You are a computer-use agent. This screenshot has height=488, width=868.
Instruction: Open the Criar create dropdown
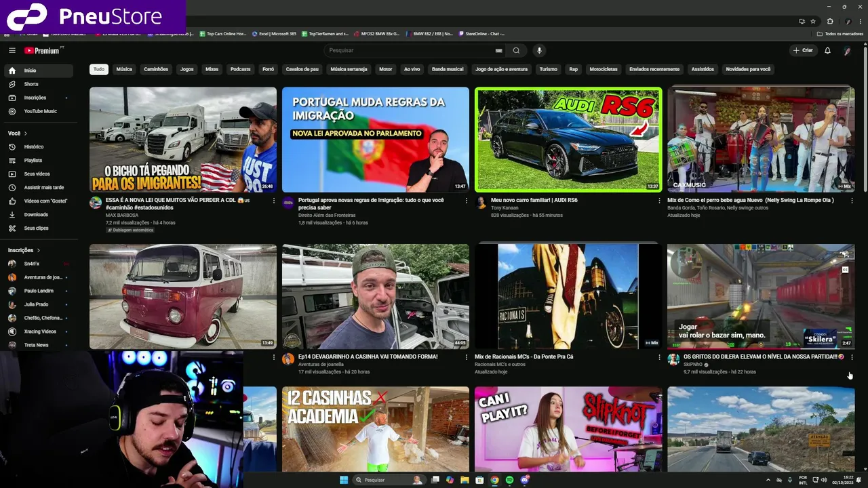pyautogui.click(x=802, y=50)
